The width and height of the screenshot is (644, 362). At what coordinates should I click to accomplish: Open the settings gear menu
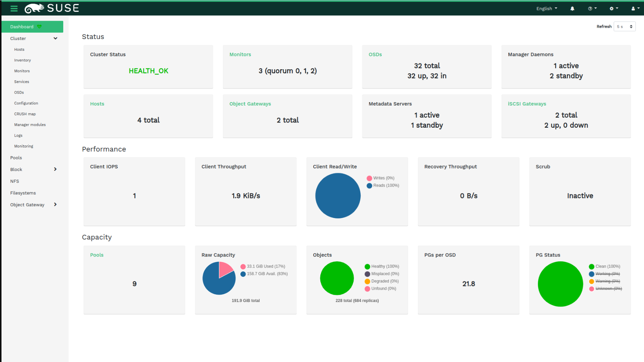(614, 9)
